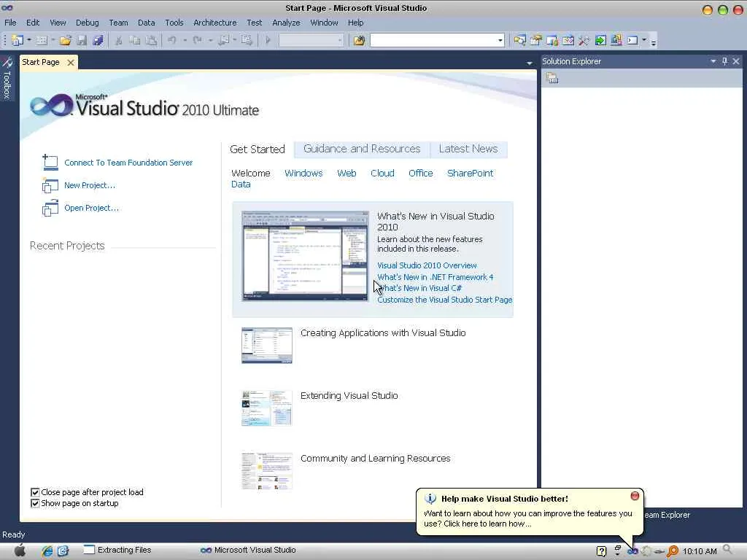The image size is (747, 560).
Task: Open the New Project toolbar dropdown arrow
Action: point(29,41)
